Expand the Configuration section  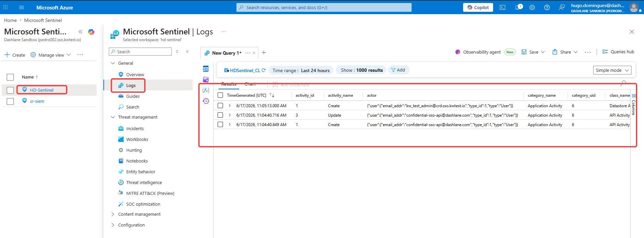(113, 225)
